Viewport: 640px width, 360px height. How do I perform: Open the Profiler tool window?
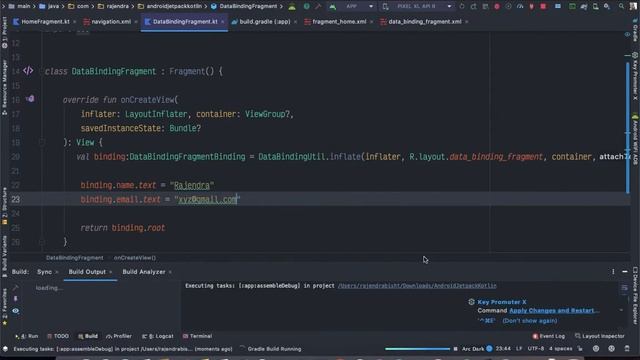click(119, 336)
